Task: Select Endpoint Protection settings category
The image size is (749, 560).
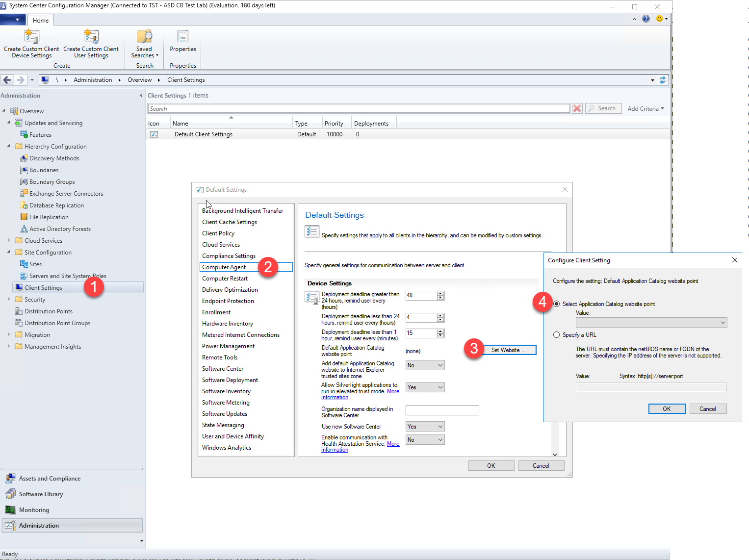Action: (x=228, y=301)
